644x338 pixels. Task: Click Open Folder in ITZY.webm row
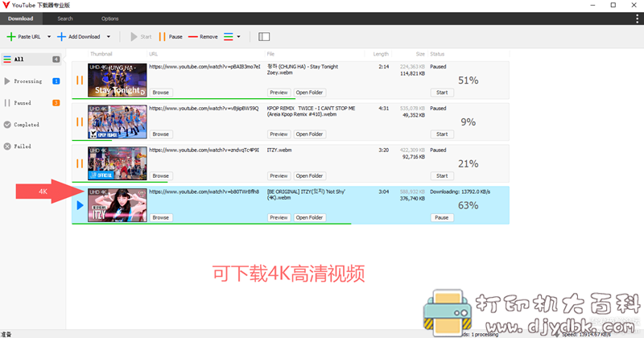click(309, 175)
